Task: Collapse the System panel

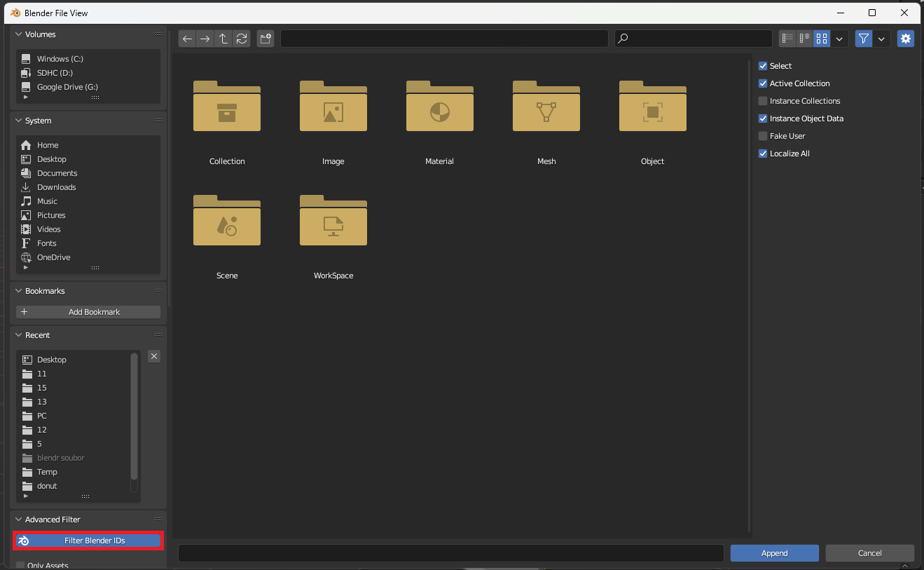Action: click(x=19, y=121)
